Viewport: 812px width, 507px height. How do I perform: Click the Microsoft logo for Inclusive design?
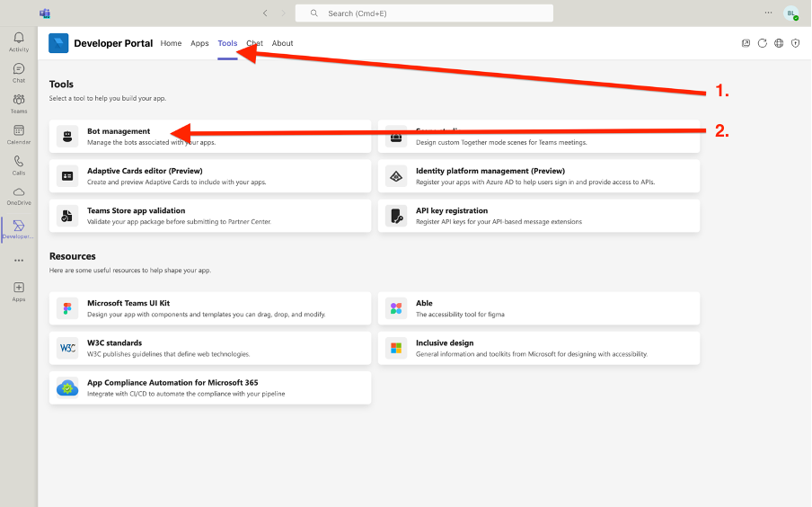coord(396,349)
